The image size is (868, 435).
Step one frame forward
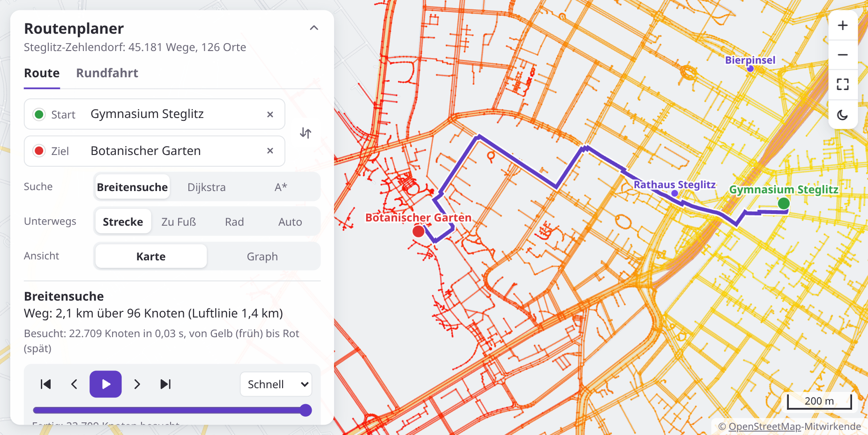(x=137, y=384)
